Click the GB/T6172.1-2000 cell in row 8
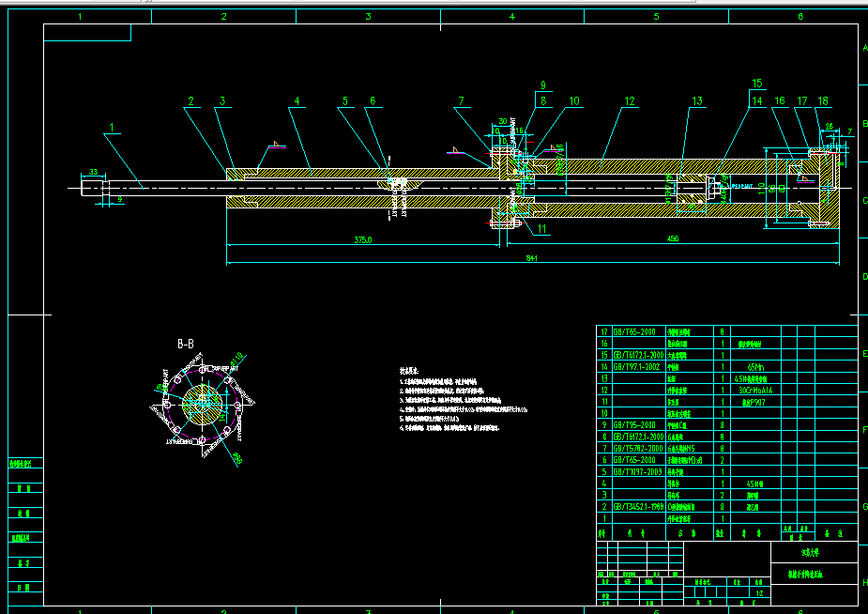 [638, 437]
